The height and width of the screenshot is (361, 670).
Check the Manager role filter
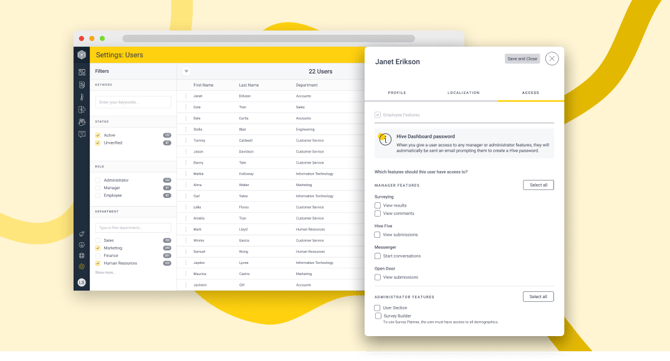[x=98, y=188]
